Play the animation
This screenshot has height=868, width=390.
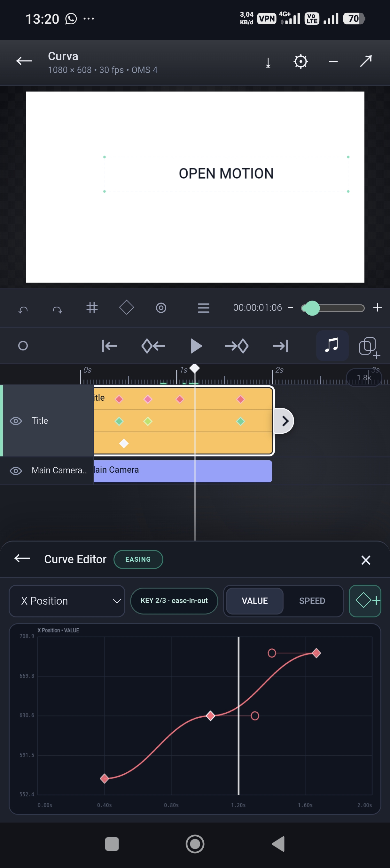coord(196,346)
